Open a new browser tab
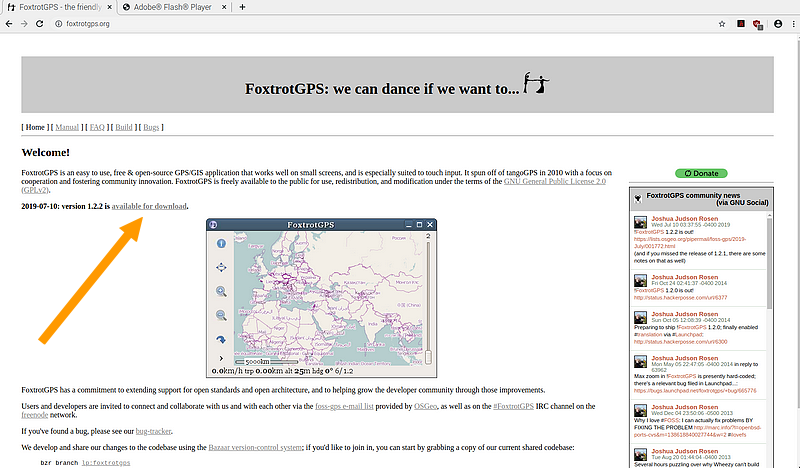This screenshot has width=800, height=468. coord(242,7)
